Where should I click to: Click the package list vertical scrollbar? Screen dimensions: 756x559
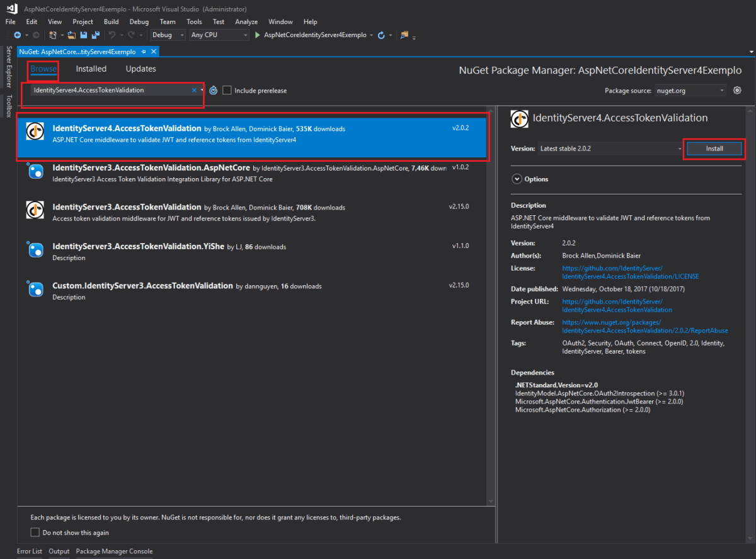[491, 305]
